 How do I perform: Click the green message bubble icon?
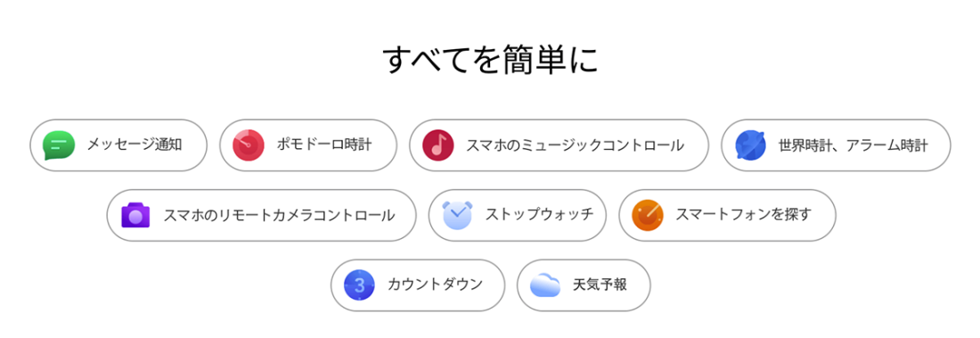(59, 146)
